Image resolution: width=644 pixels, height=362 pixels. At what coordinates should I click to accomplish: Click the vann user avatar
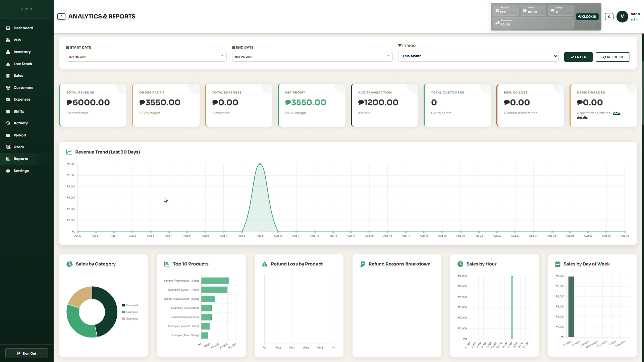(x=622, y=16)
